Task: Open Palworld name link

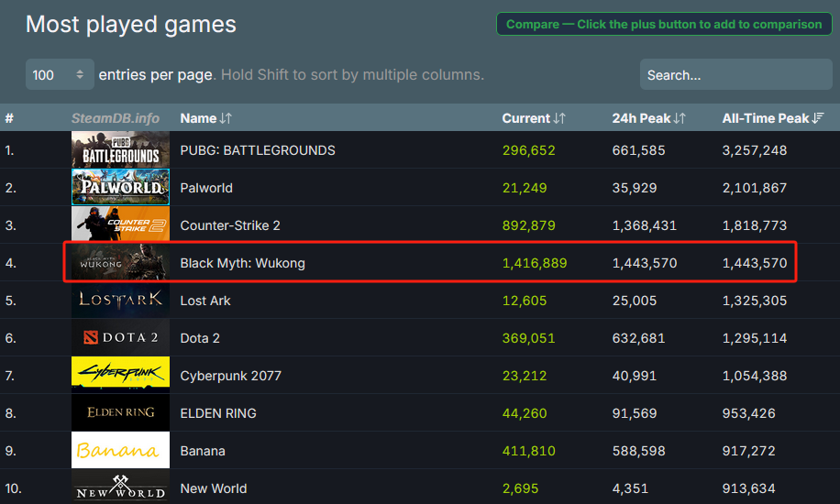Action: (x=206, y=188)
